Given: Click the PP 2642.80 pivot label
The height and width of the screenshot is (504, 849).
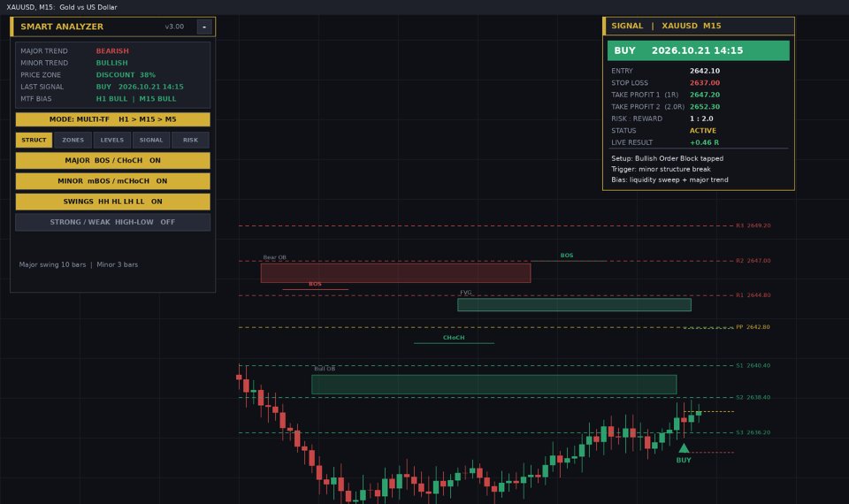Looking at the screenshot, I should click(753, 327).
